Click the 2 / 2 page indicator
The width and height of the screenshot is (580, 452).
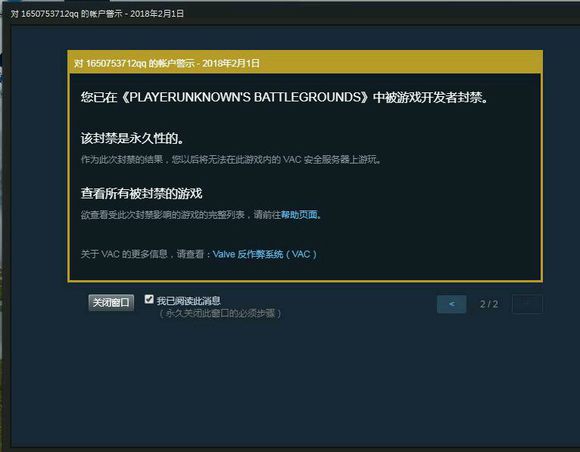tap(489, 304)
